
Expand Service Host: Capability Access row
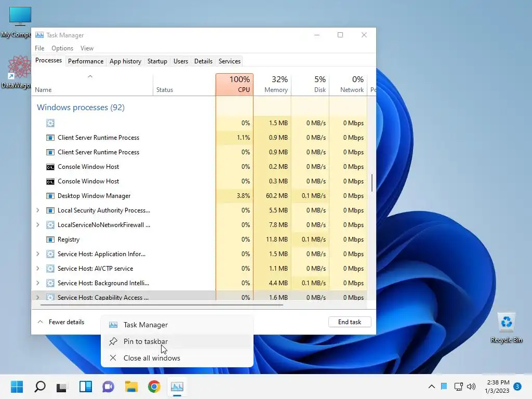coord(37,297)
